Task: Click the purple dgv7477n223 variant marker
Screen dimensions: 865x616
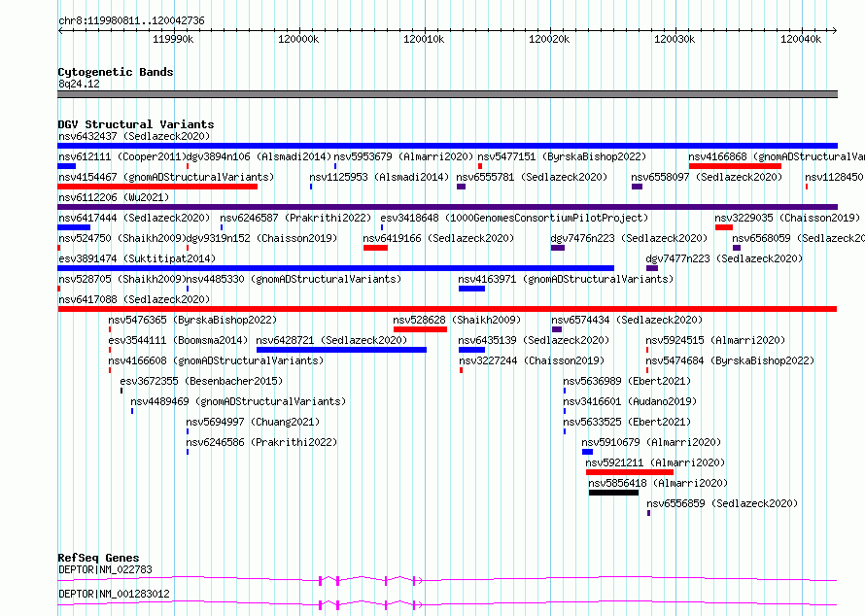Action: tap(652, 268)
